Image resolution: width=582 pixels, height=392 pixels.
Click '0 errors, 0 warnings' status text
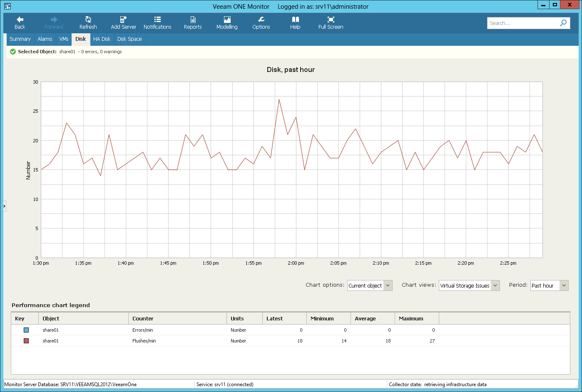click(x=102, y=52)
